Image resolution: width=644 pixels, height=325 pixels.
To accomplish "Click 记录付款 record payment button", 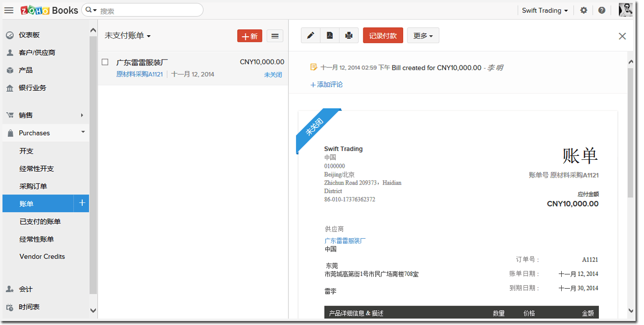I will [x=383, y=36].
